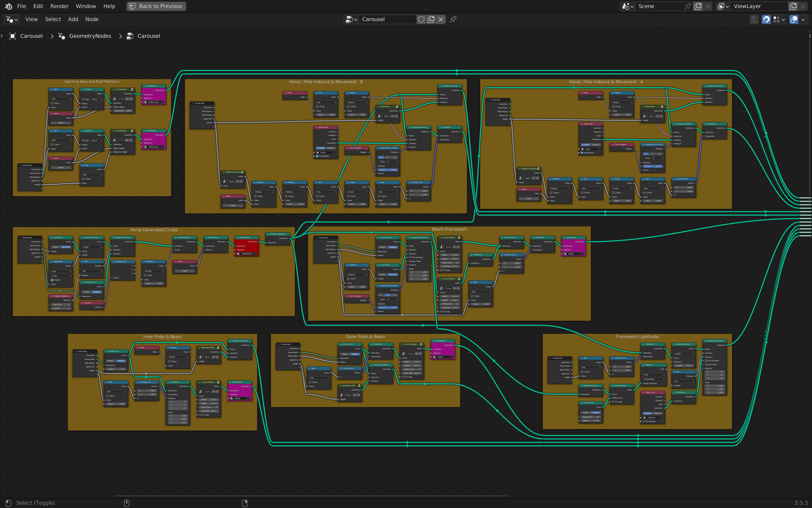Uncheck As Instance in Movement B Object Info
812x508 pixels.
click(x=317, y=156)
